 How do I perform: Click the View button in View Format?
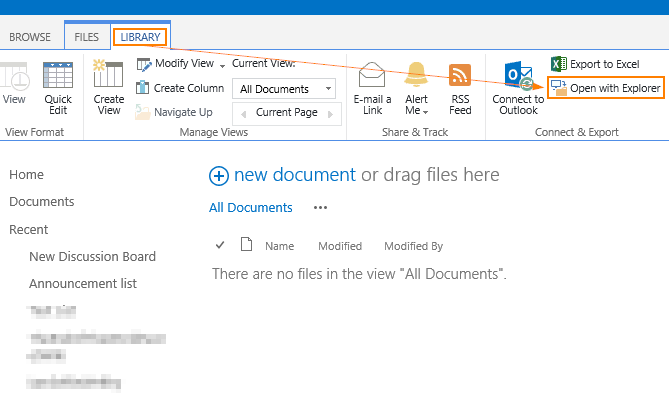pos(14,84)
